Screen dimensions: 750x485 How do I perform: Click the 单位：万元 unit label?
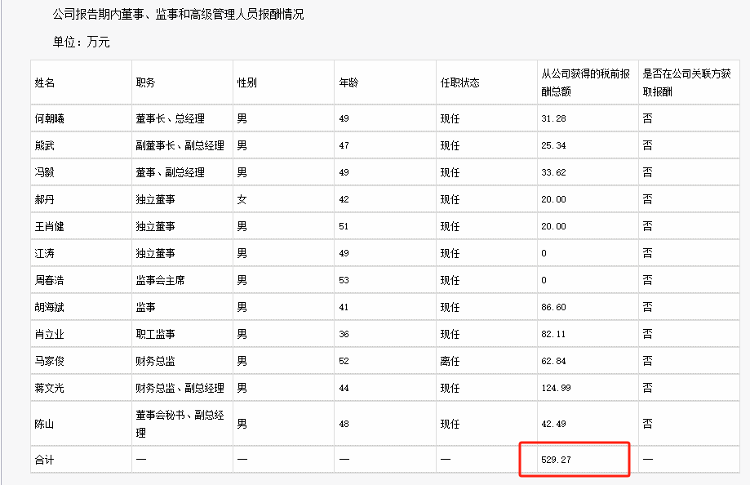click(81, 42)
